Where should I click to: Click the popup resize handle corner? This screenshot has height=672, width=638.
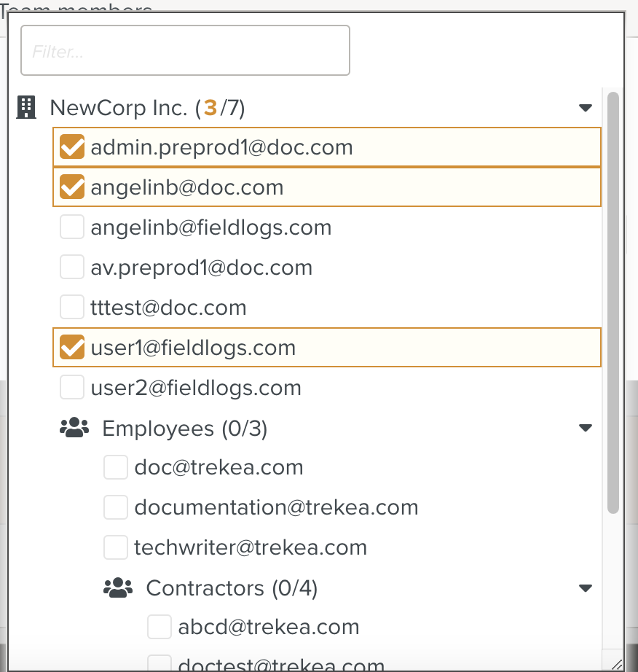[617, 664]
